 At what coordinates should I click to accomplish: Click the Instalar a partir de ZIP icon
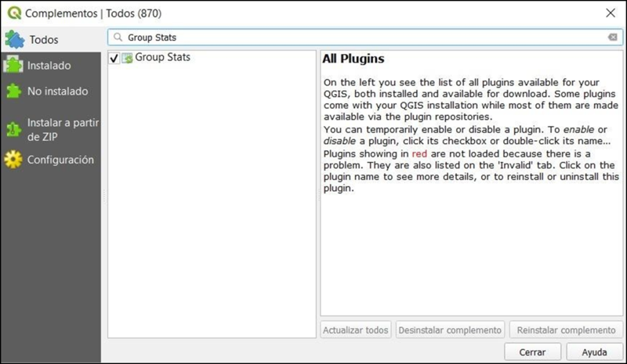point(13,129)
